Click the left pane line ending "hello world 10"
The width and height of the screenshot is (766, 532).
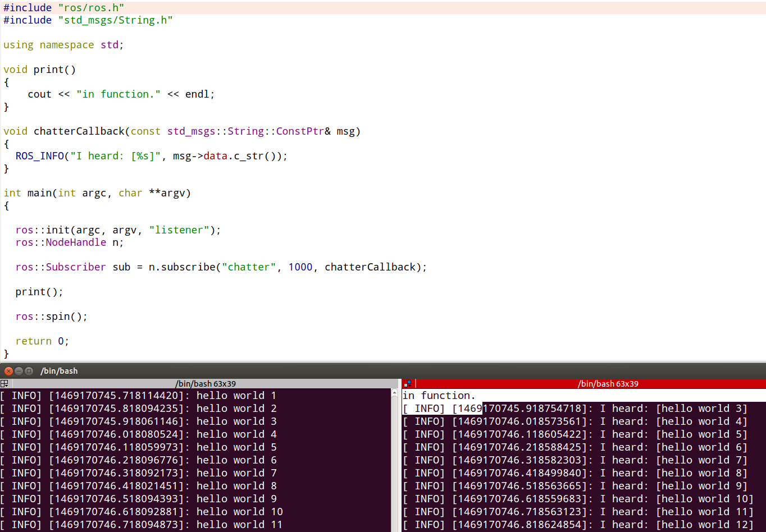click(x=142, y=512)
